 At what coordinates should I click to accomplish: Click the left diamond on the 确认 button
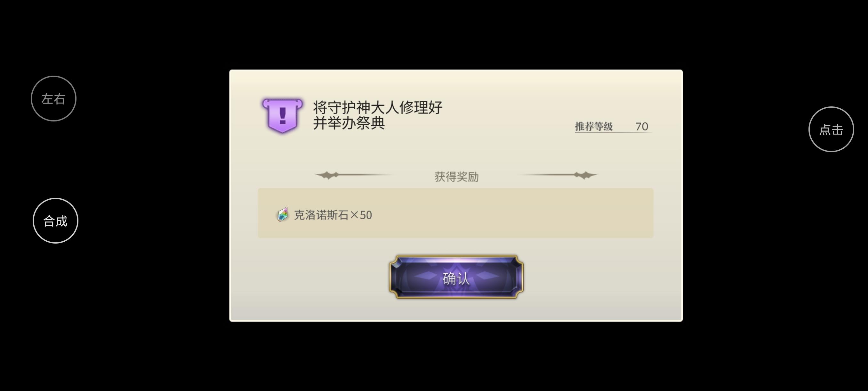426,276
